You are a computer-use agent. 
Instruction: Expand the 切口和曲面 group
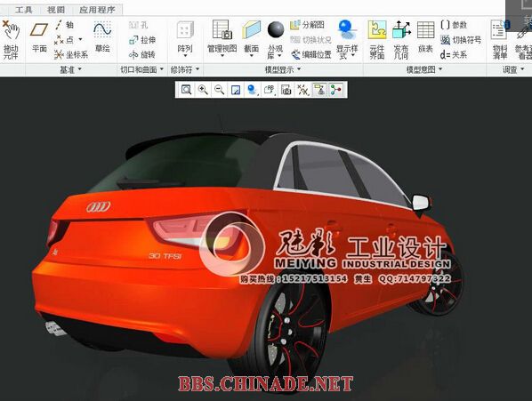142,69
